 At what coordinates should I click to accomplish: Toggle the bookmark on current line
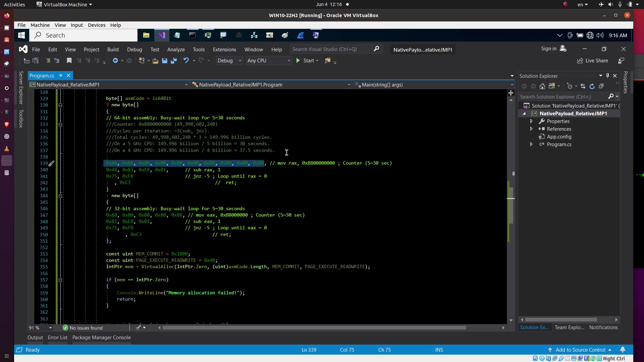[69, 61]
